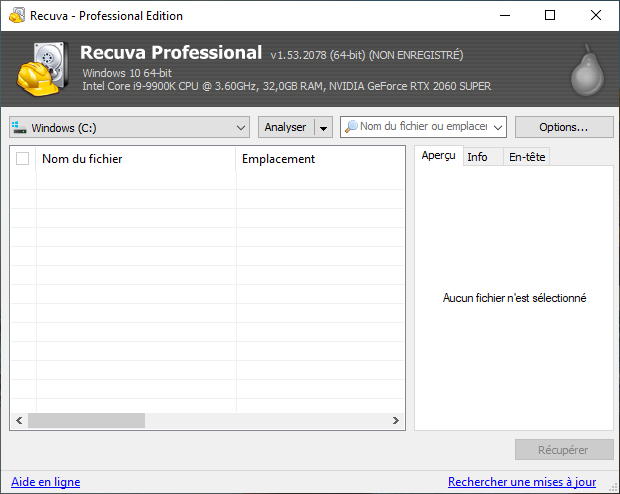The image size is (620, 494).
Task: Expand the filename filter dropdown chevron
Action: [498, 127]
